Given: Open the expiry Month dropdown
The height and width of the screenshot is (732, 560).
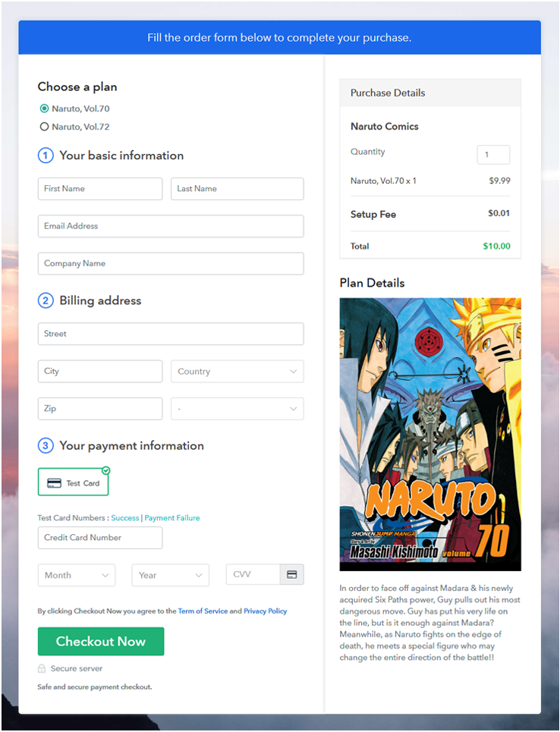Looking at the screenshot, I should tap(77, 575).
